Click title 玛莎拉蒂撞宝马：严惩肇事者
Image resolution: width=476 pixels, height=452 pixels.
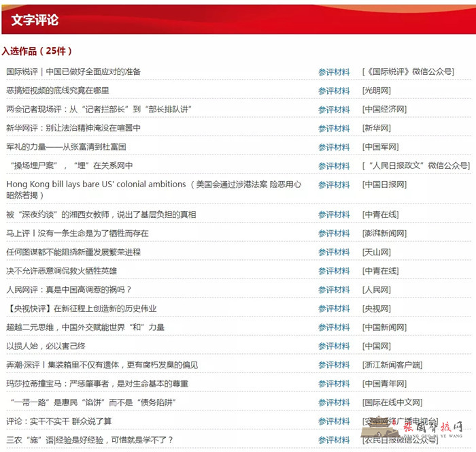coord(97,384)
